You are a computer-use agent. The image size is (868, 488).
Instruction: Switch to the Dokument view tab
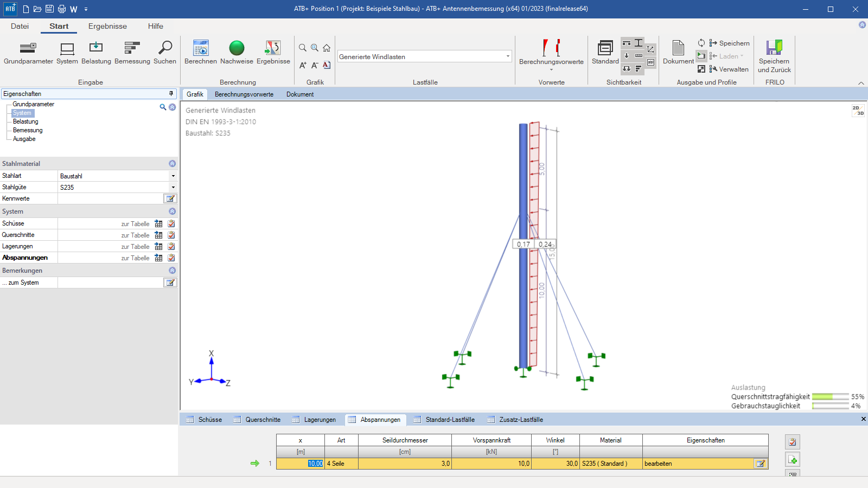(300, 94)
